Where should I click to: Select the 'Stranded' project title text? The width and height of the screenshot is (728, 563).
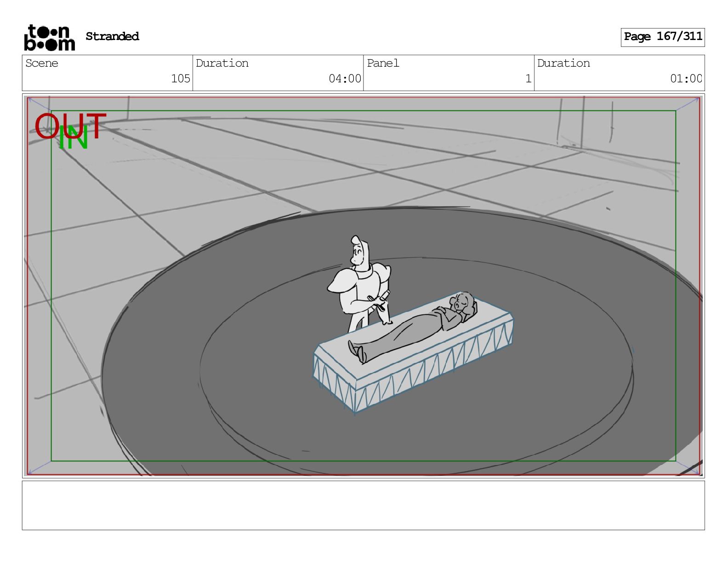point(112,36)
